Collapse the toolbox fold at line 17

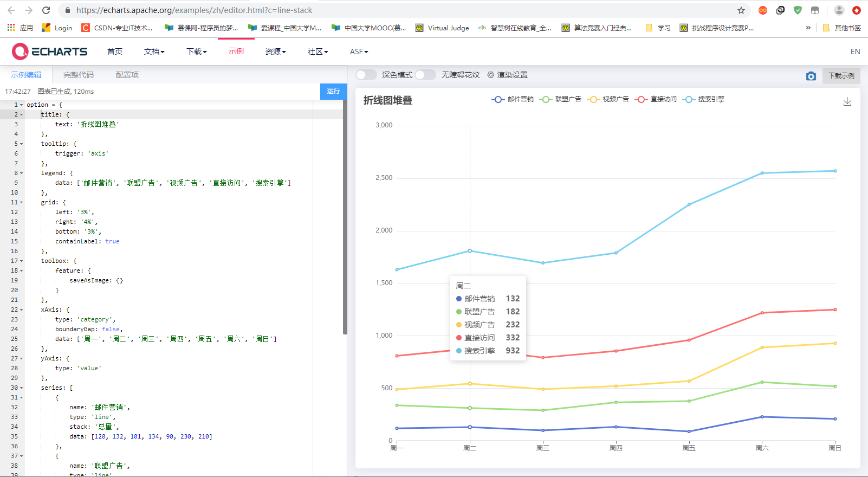click(x=22, y=261)
